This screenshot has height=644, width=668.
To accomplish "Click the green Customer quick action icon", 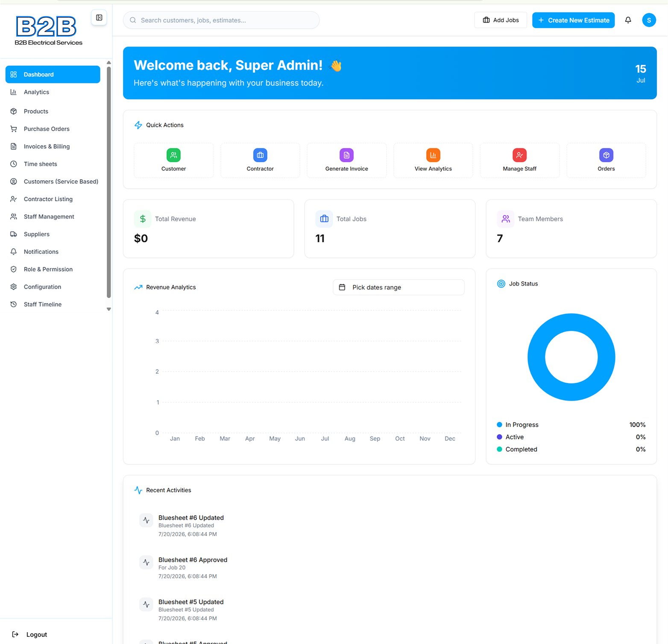I will click(x=173, y=155).
